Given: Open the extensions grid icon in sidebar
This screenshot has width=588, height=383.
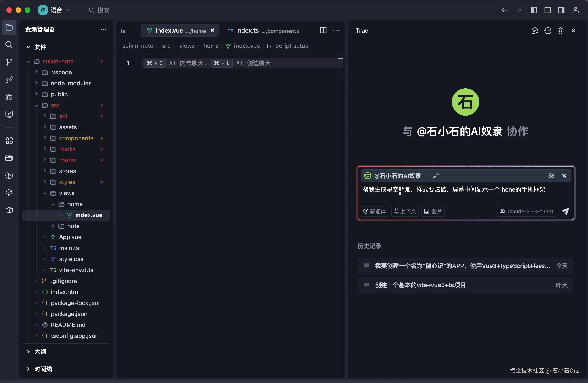Looking at the screenshot, I should click(x=9, y=140).
